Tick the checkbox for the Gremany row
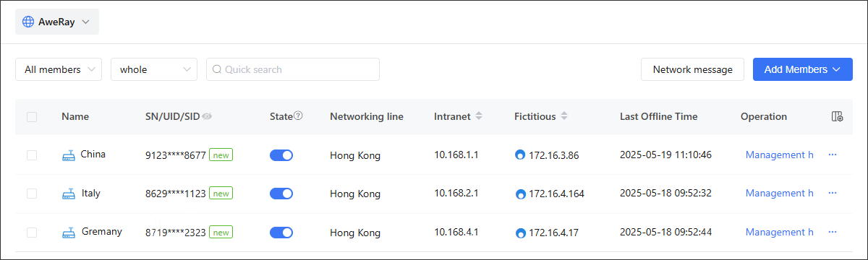This screenshot has width=868, height=260. pos(32,233)
